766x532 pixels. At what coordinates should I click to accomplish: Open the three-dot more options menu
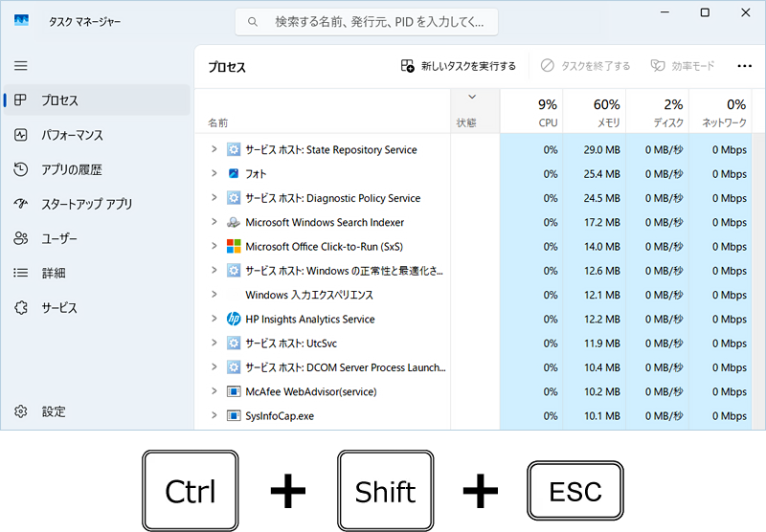[x=745, y=66]
